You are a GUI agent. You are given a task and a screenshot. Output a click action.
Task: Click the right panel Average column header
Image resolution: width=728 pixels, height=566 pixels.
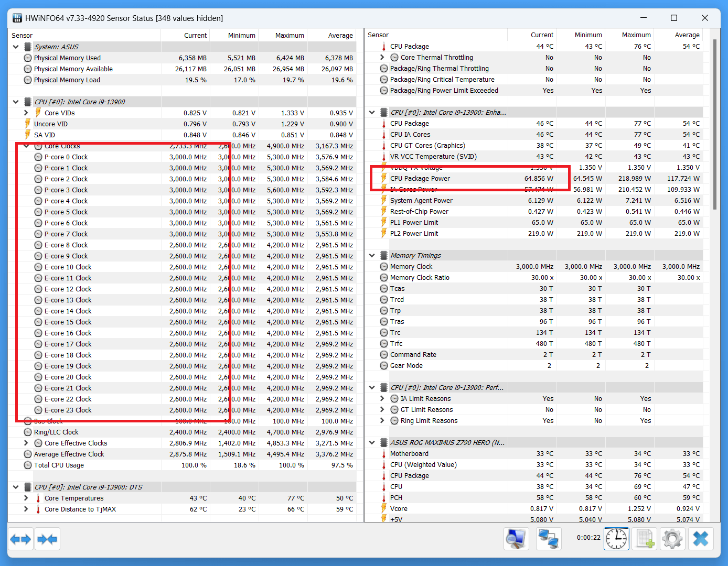678,35
